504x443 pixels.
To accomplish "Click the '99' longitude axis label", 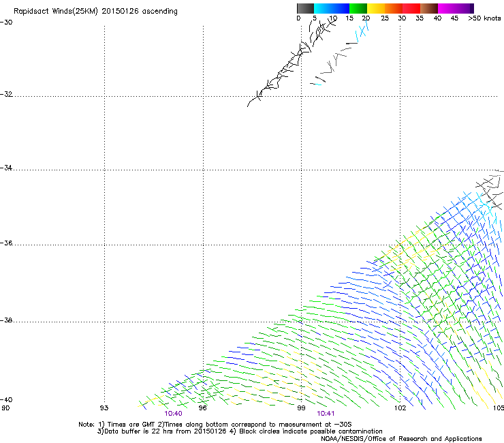I will pyautogui.click(x=301, y=408).
